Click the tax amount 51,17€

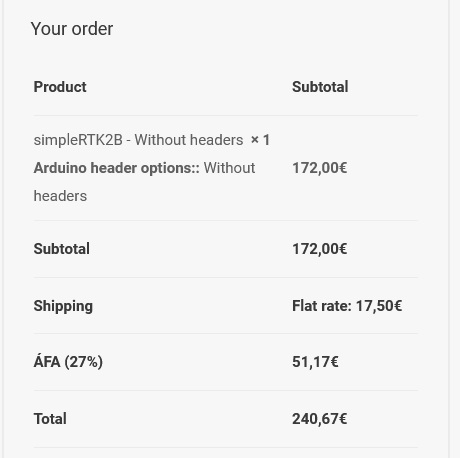point(315,362)
